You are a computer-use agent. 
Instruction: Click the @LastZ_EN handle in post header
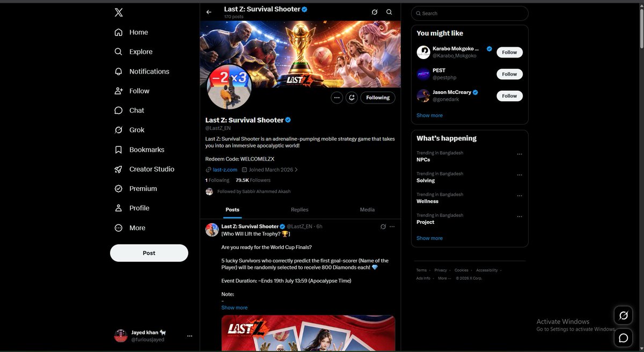pos(299,226)
